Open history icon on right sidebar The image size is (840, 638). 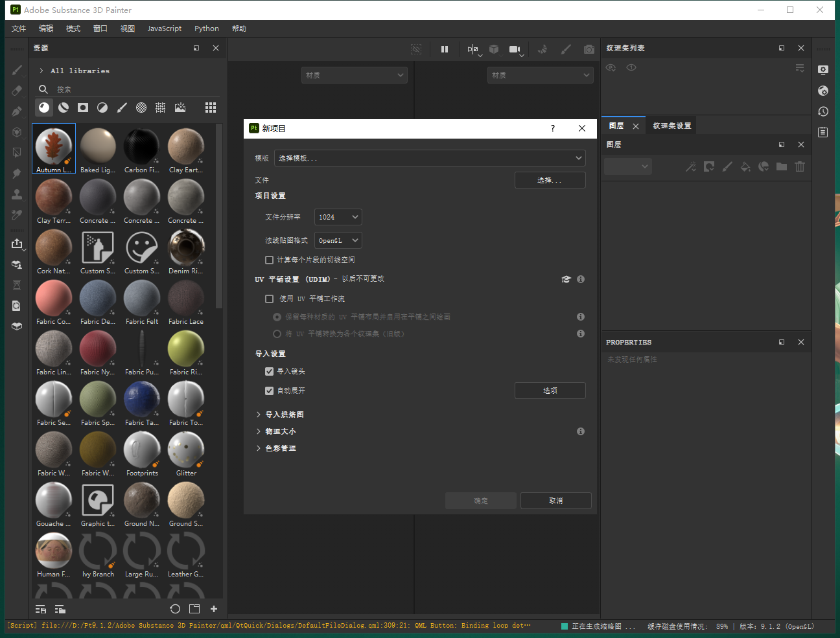click(x=823, y=111)
